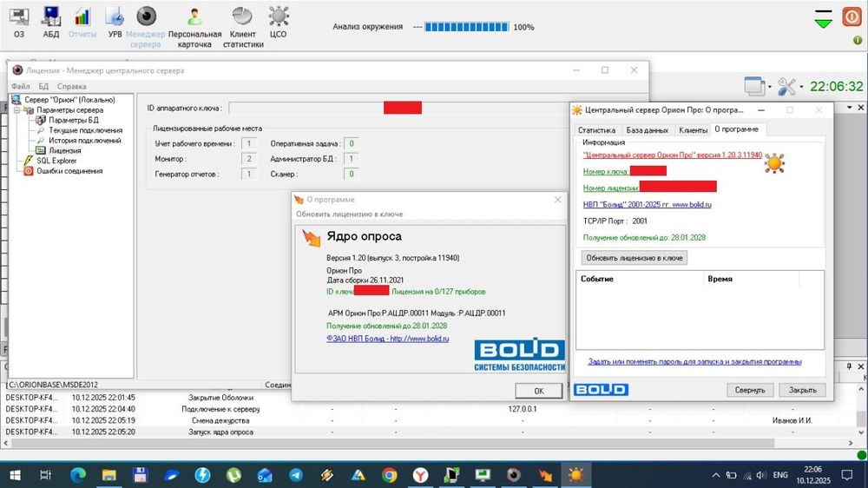Screen dimensions: 868x488
Task: Select Текущие подключения tree item
Action: pyautogui.click(x=85, y=130)
